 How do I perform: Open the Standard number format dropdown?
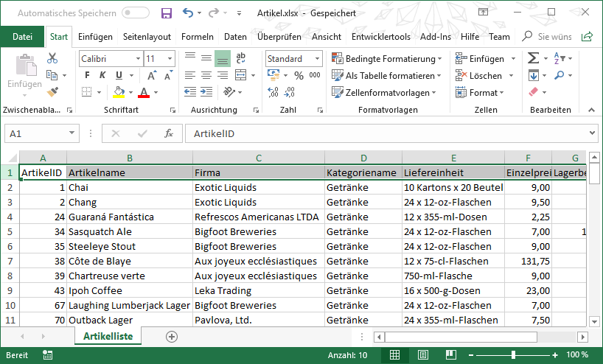pyautogui.click(x=317, y=59)
